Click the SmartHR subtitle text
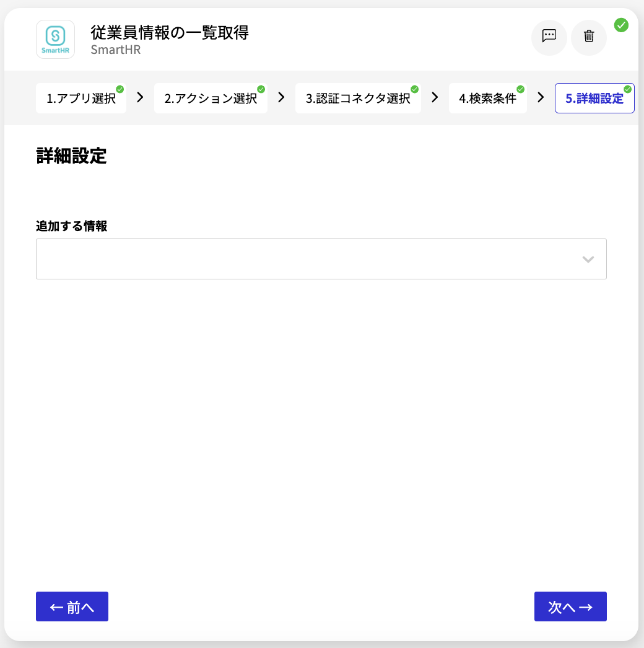The width and height of the screenshot is (644, 648). pyautogui.click(x=116, y=50)
